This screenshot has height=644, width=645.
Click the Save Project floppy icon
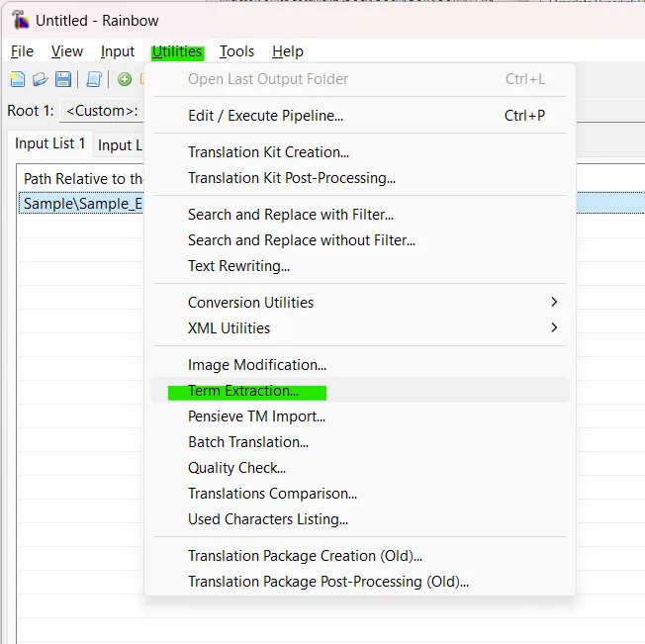[x=63, y=79]
